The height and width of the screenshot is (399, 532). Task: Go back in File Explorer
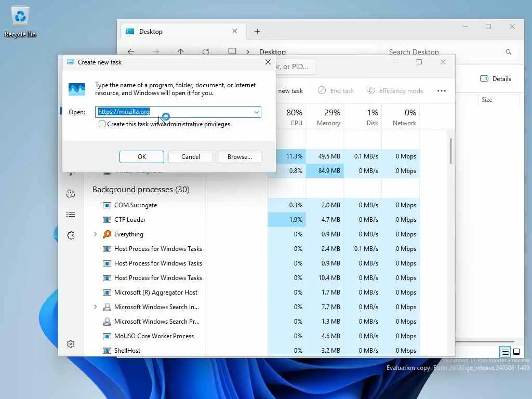coord(131,51)
